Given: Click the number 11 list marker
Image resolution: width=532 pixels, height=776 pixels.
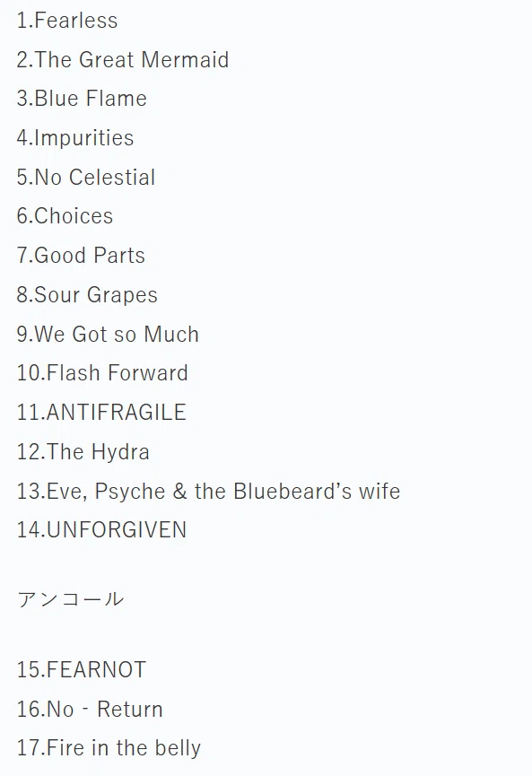Looking at the screenshot, I should (31, 413).
